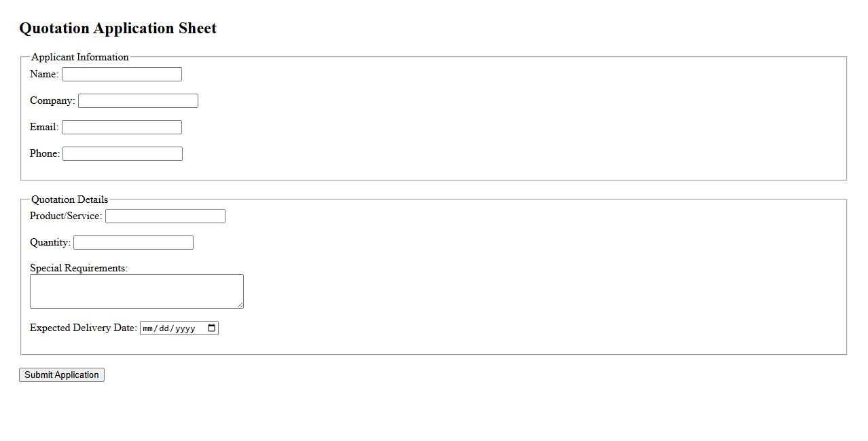Image resolution: width=868 pixels, height=441 pixels.
Task: Select the Email input field
Action: pos(122,128)
